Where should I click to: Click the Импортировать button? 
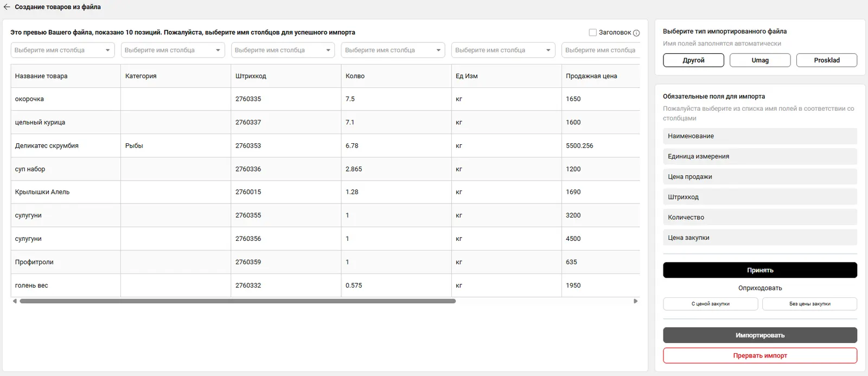[759, 335]
